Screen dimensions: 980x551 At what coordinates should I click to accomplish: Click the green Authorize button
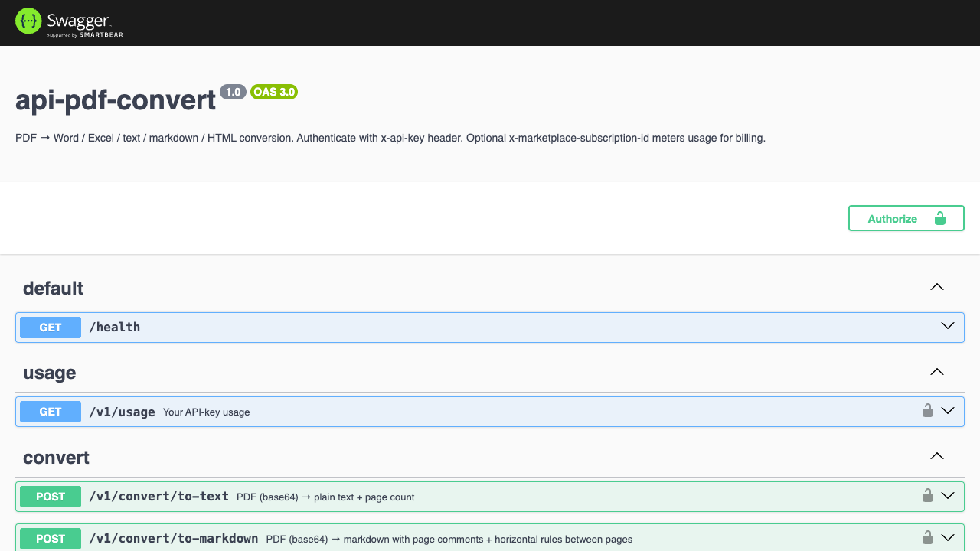coord(906,218)
